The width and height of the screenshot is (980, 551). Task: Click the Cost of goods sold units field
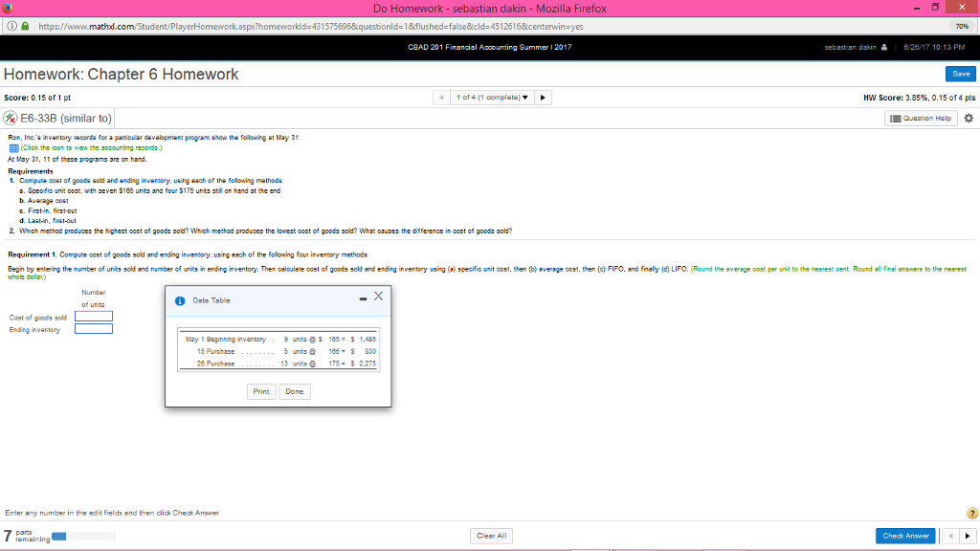point(94,316)
